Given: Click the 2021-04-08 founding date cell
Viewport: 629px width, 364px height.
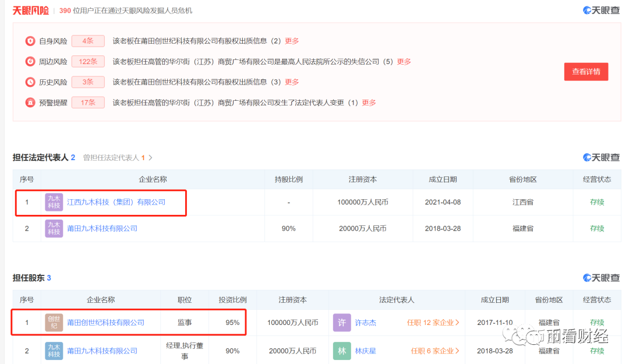Looking at the screenshot, I should [443, 202].
